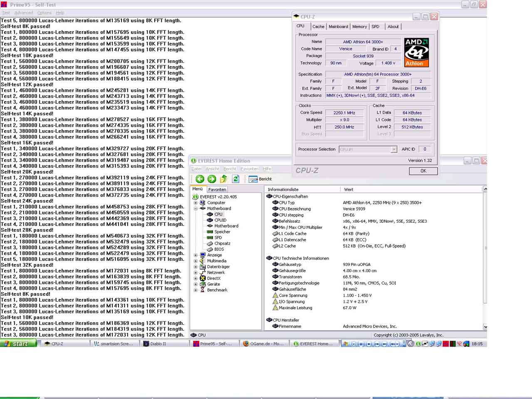This screenshot has height=399, width=532.
Task: Switch to EVEREST Home taskbar button
Action: click(x=314, y=344)
